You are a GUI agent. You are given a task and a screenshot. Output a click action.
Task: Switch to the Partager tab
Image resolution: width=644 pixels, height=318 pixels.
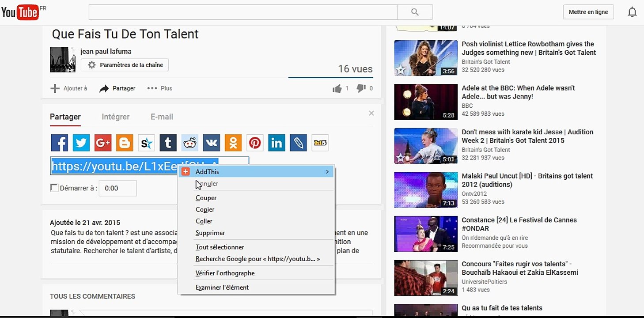point(65,117)
